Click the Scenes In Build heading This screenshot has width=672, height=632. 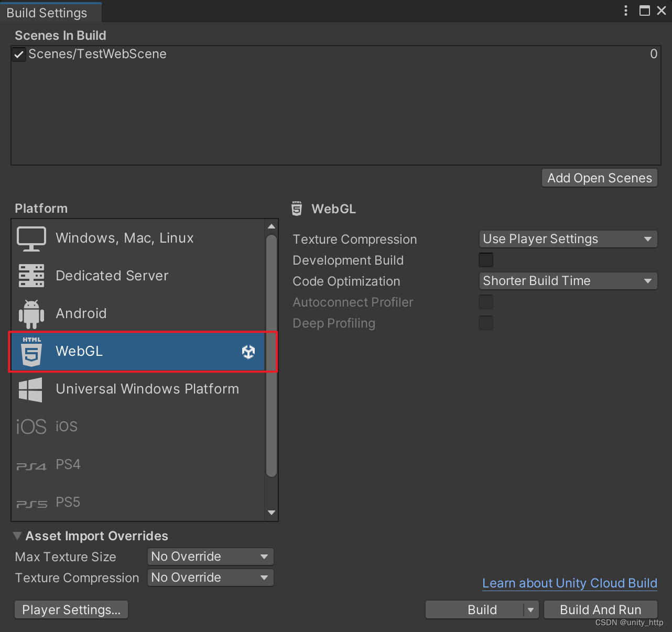60,36
